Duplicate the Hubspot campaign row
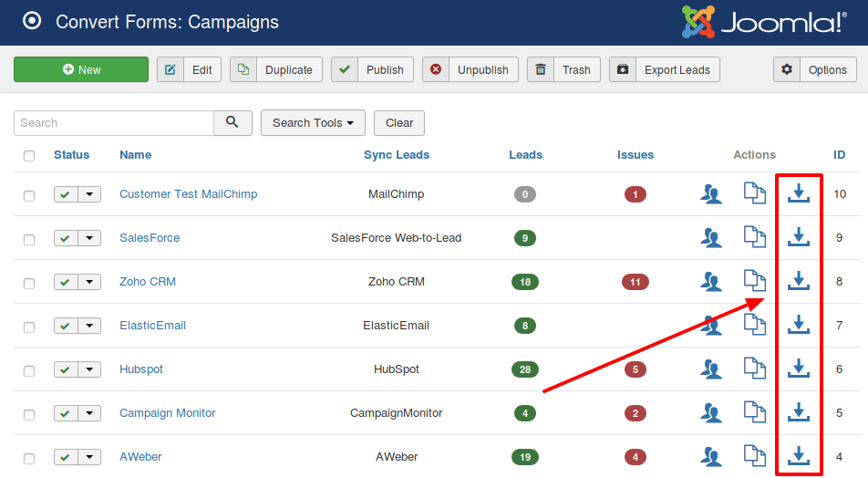This screenshot has width=868, height=478. (x=755, y=369)
